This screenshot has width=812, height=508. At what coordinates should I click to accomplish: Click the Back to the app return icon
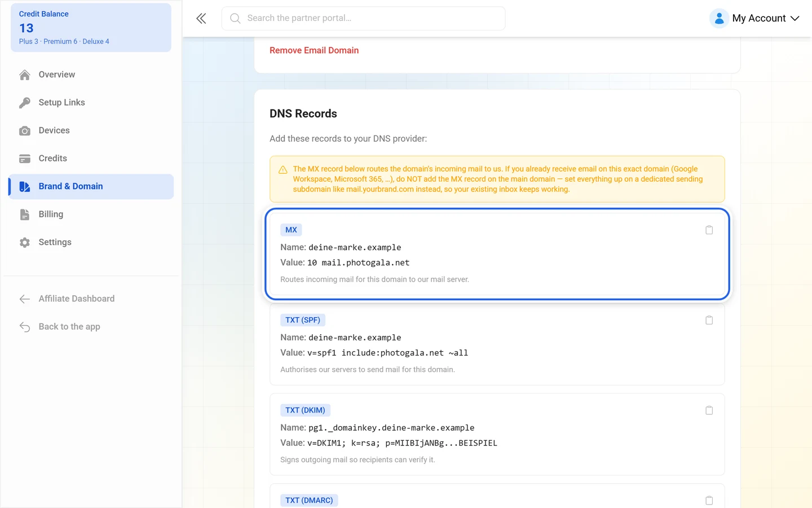[25, 327]
